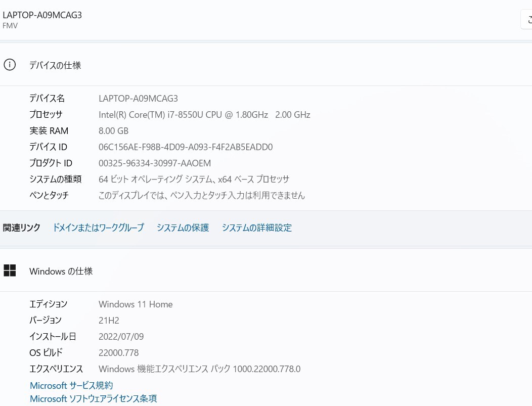This screenshot has height=406, width=532.
Task: Click the システムの種類 label
Action: coord(55,179)
